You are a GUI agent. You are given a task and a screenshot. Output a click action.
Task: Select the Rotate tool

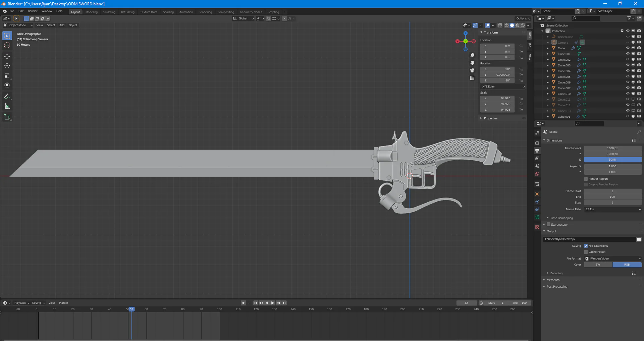(x=7, y=66)
